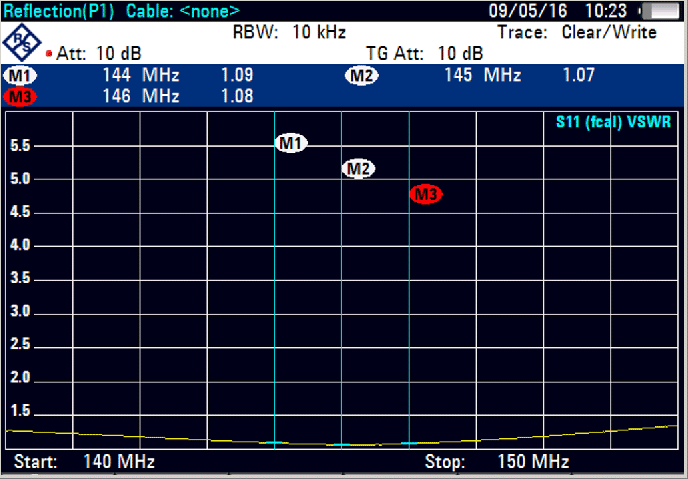Open the Cable <none> selection
This screenshot has width=688, height=479.
point(183,12)
